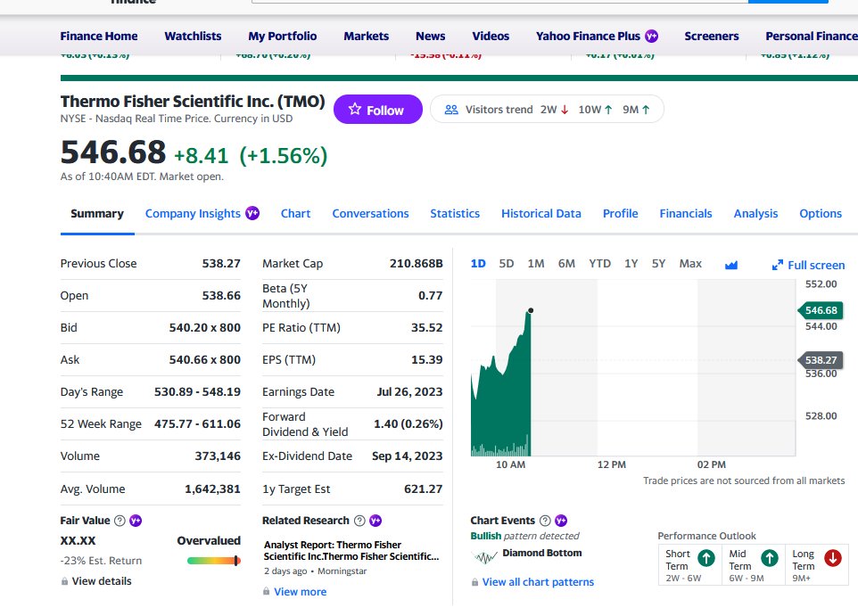Select 1D chart range
Viewport: 858px width, 616px height.
pyautogui.click(x=478, y=264)
